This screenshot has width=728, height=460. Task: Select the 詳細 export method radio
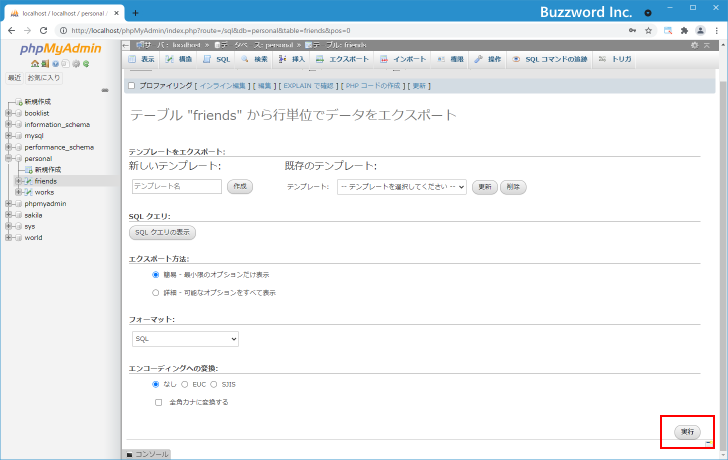click(x=156, y=293)
